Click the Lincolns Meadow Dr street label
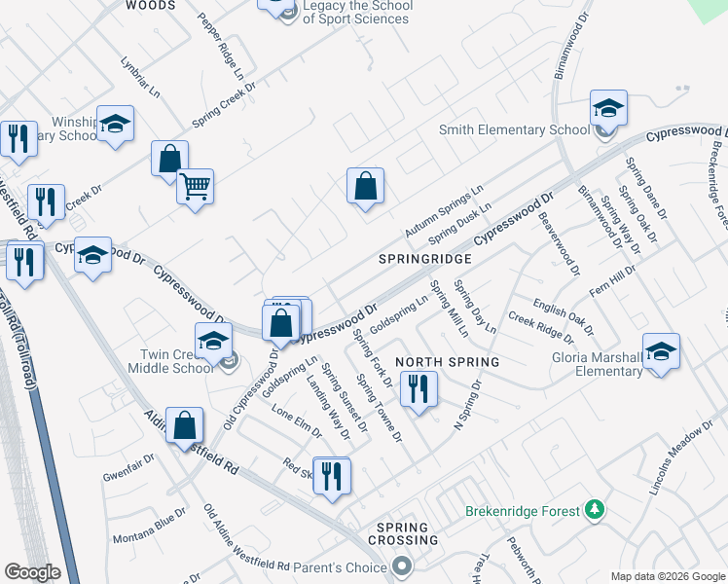Image resolution: width=728 pixels, height=584 pixels. pos(680,457)
